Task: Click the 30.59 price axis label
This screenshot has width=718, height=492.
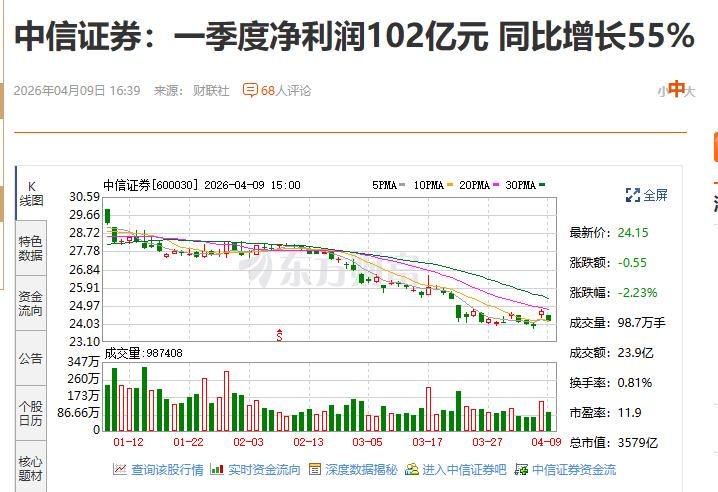Action: pyautogui.click(x=84, y=197)
